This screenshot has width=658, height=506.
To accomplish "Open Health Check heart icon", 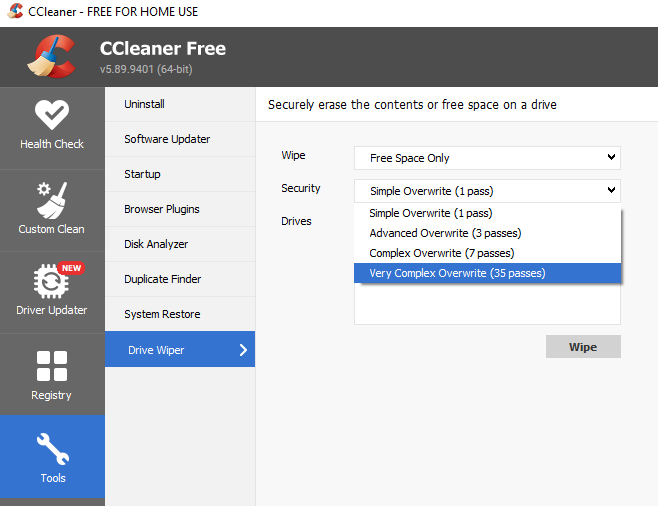I will click(52, 115).
